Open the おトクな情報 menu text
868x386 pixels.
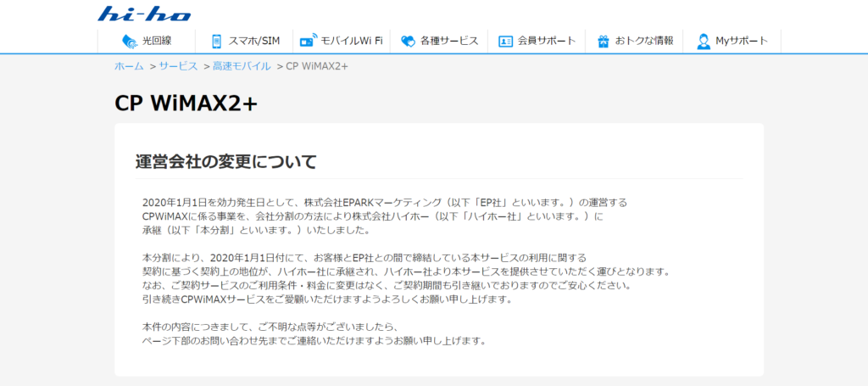coord(644,41)
